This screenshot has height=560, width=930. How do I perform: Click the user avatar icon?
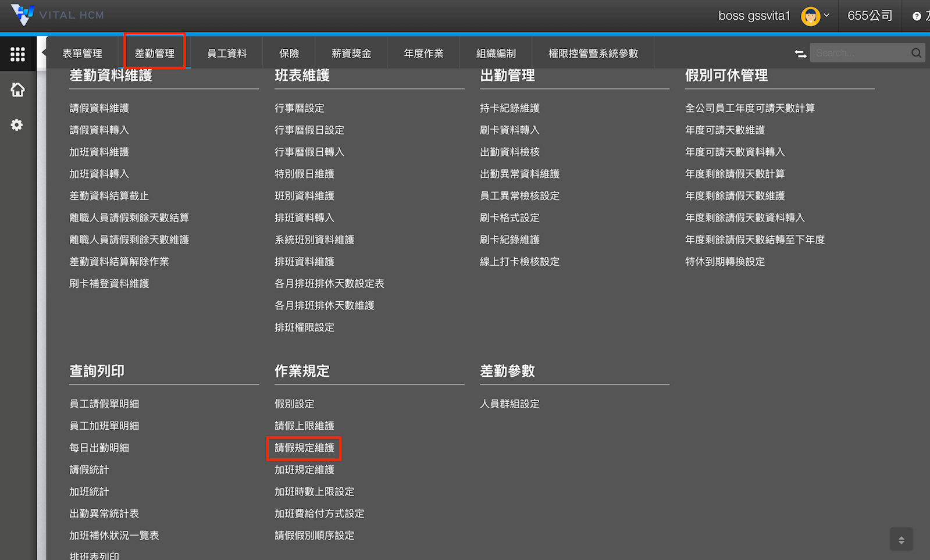click(x=810, y=16)
